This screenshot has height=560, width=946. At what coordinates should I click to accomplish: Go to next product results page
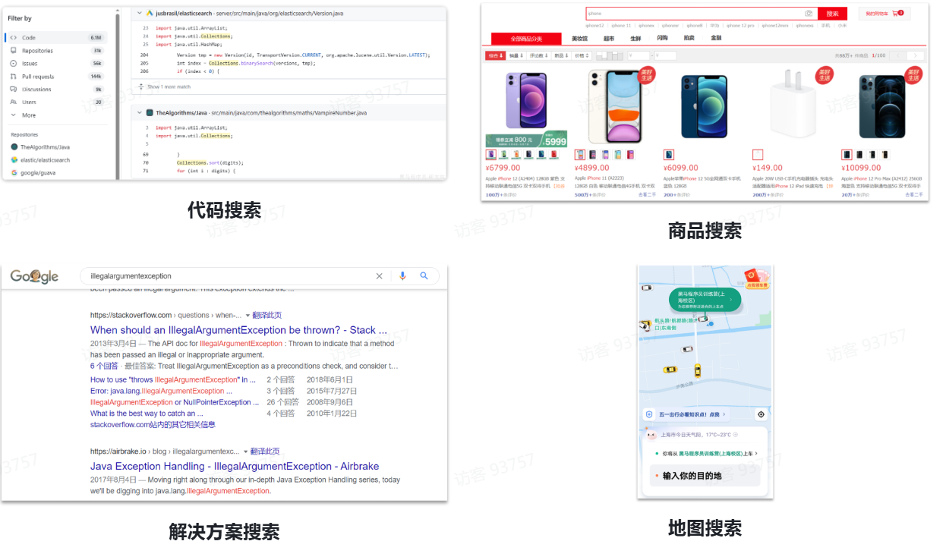tap(916, 55)
